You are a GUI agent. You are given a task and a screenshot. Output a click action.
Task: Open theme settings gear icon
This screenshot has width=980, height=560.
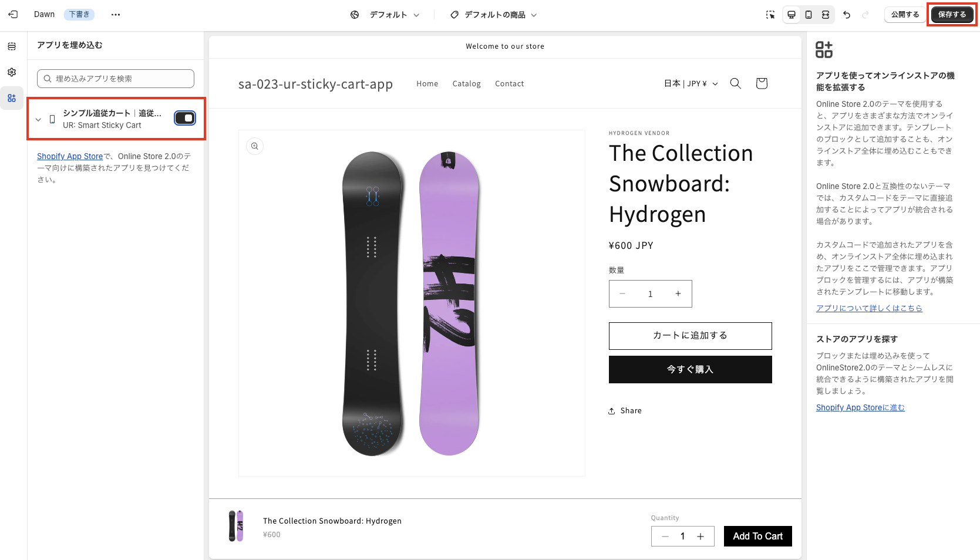(x=12, y=72)
